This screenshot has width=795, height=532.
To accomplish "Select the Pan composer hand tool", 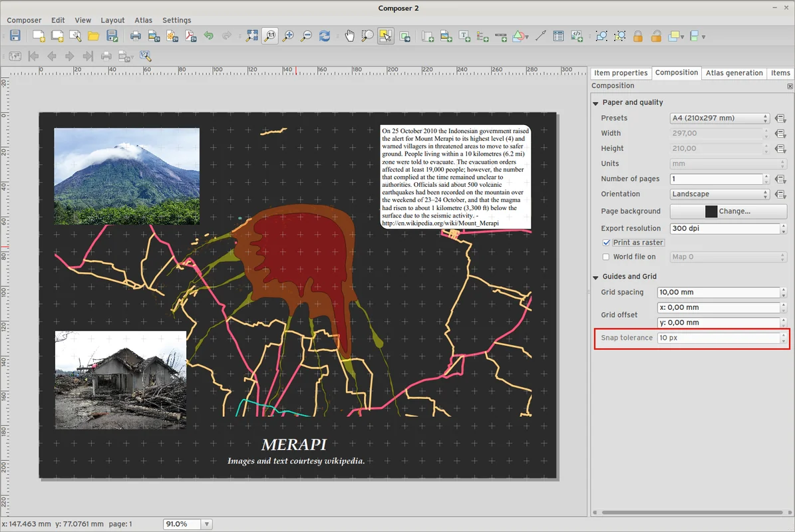I will [x=350, y=36].
